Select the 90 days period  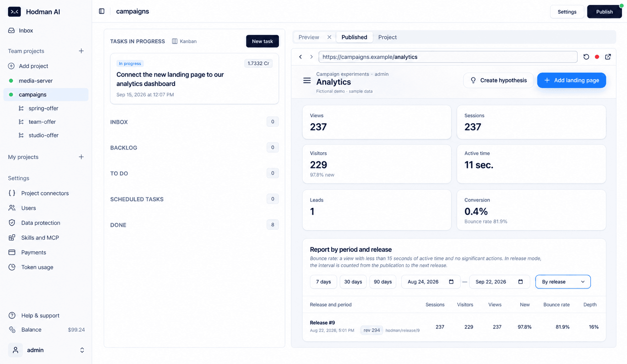pyautogui.click(x=383, y=282)
